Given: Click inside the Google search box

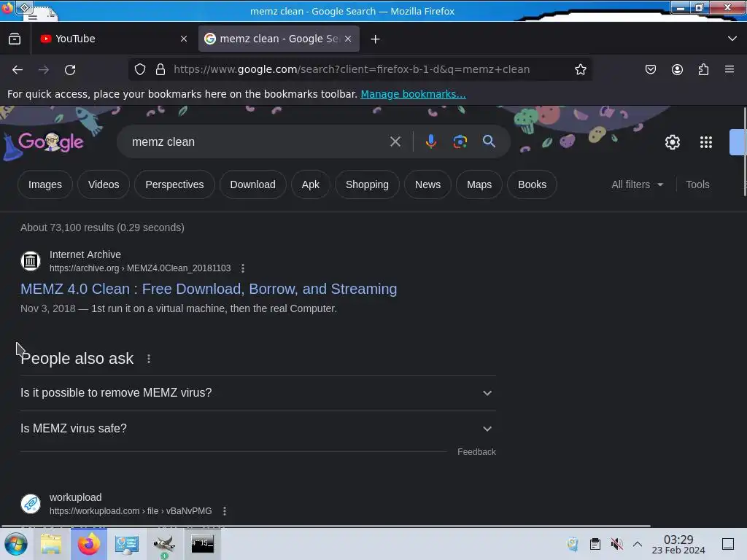Looking at the screenshot, I should point(258,142).
